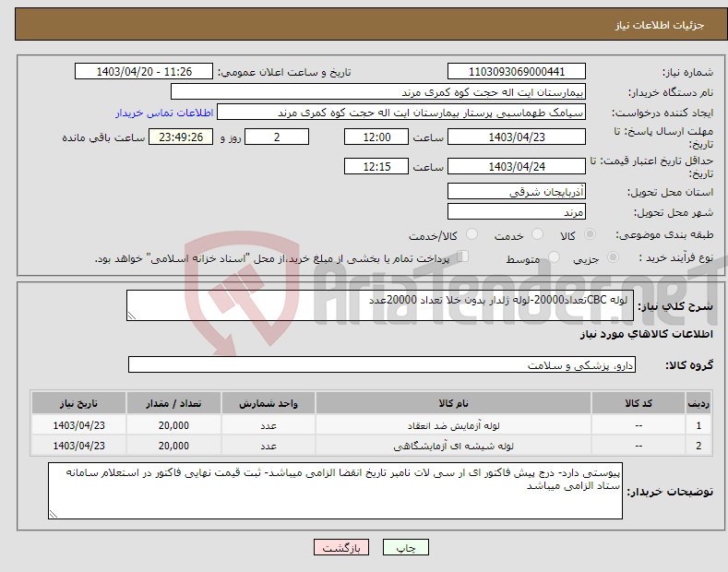This screenshot has width=728, height=572.
Task: Click the 12:00 deadline time field
Action: click(376, 137)
